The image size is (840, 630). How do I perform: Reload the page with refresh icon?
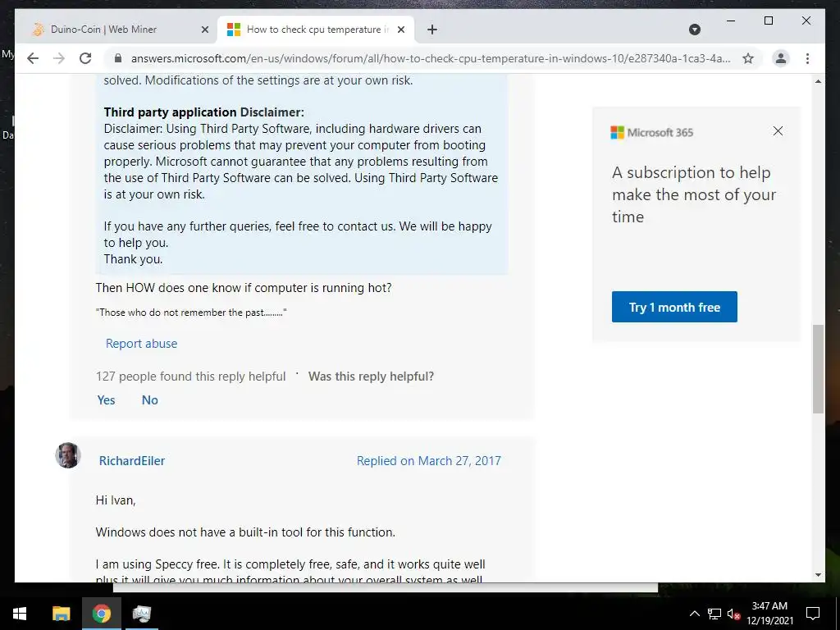(x=85, y=58)
